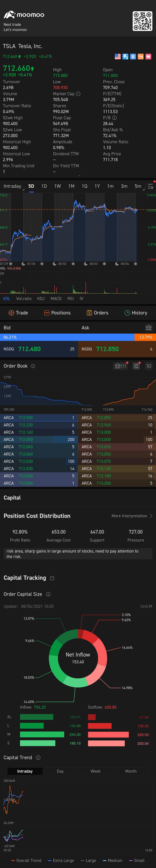Switch Capital Trend to Day
This screenshot has width=156, height=868.
pos(60,771)
